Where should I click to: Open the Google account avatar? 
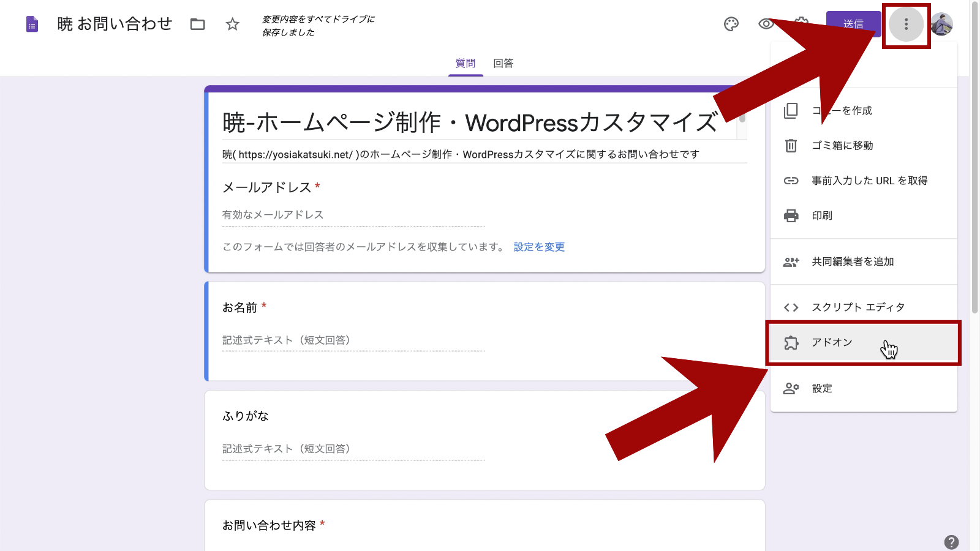click(x=941, y=24)
